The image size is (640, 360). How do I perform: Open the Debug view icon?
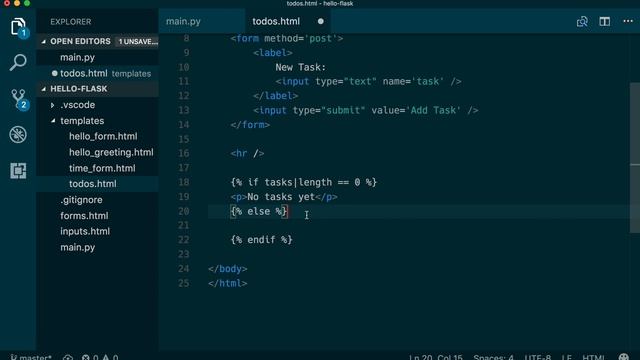tap(18, 135)
